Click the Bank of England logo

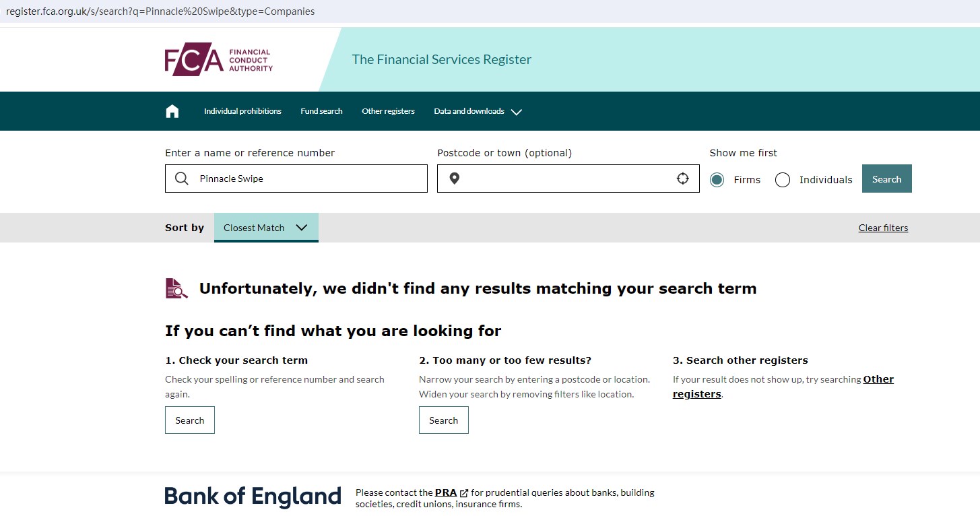pos(253,497)
